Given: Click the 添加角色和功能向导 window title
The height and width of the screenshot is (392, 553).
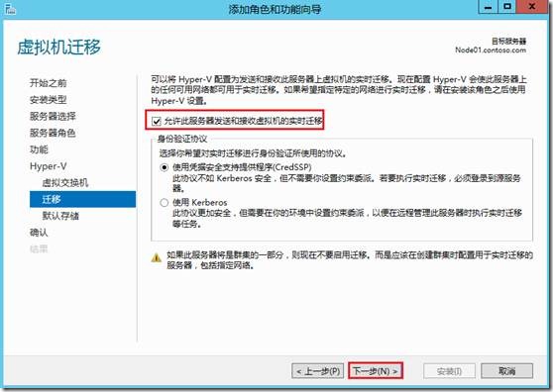Looking at the screenshot, I should [x=276, y=10].
